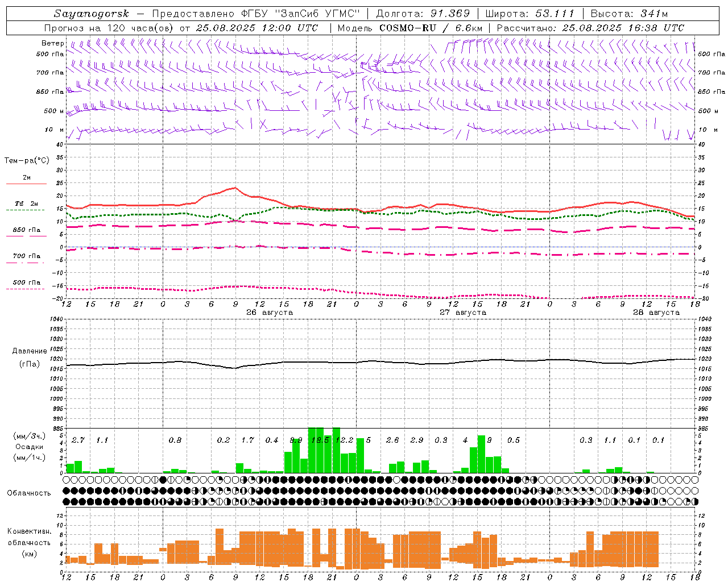Click the 'Осадки' precipitation panel label
This screenshot has height=582, width=728.
(29, 447)
